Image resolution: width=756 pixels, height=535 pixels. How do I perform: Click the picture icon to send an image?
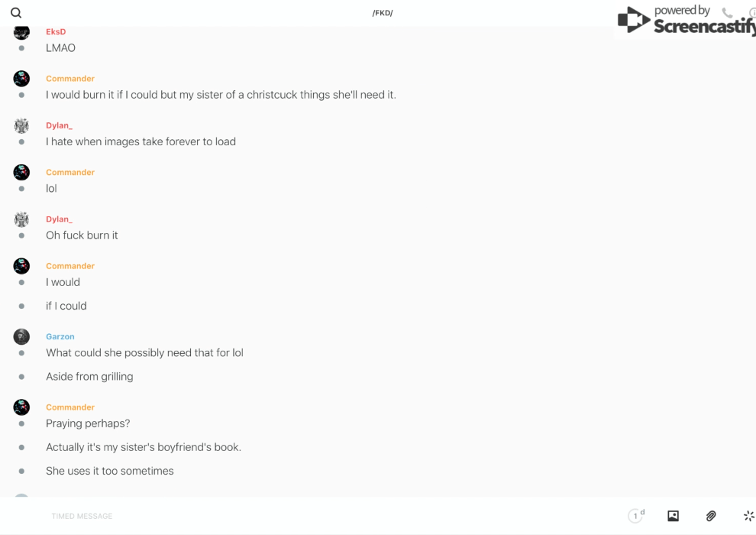[673, 516]
